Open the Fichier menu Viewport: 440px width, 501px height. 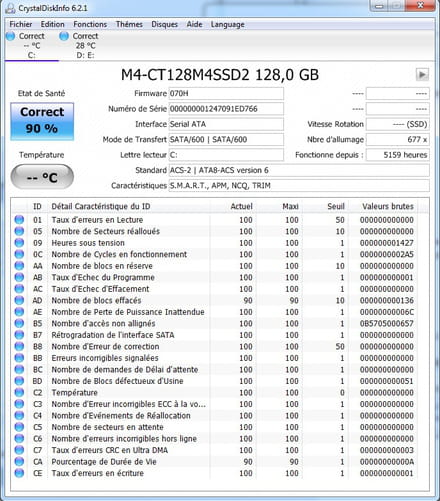coord(21,24)
